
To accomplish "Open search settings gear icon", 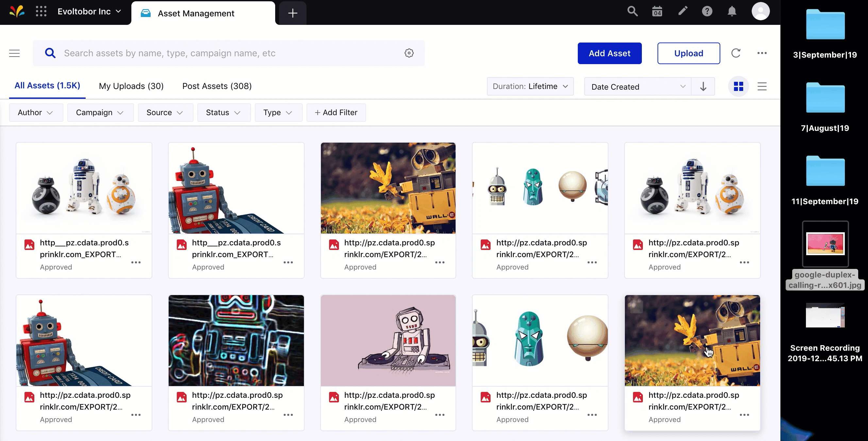I will 409,53.
